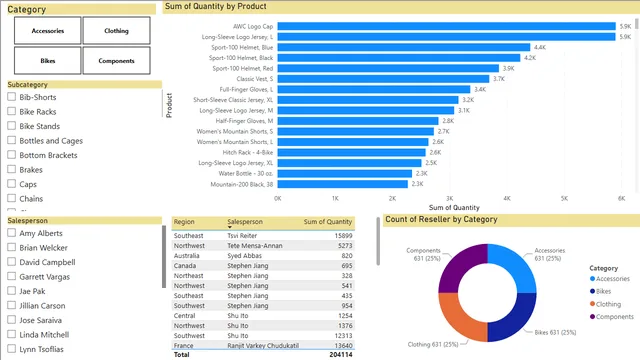
Task: Click the bar chart vertical scrollbar
Action: (x=637, y=23)
